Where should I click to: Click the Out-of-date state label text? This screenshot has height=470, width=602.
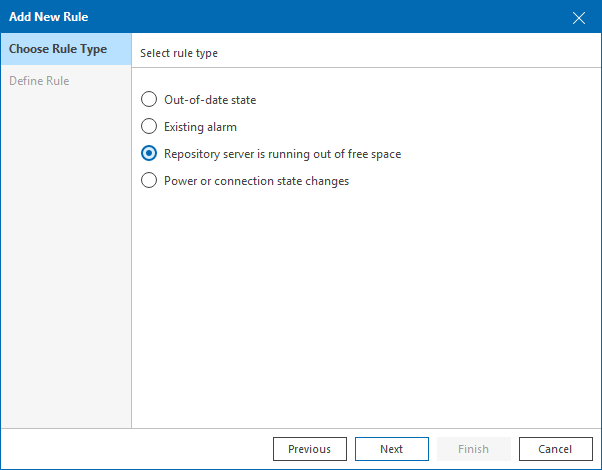click(210, 100)
